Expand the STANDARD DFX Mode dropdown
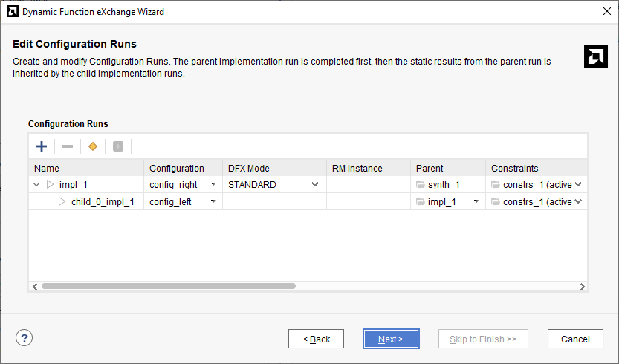619x364 pixels. (x=314, y=184)
